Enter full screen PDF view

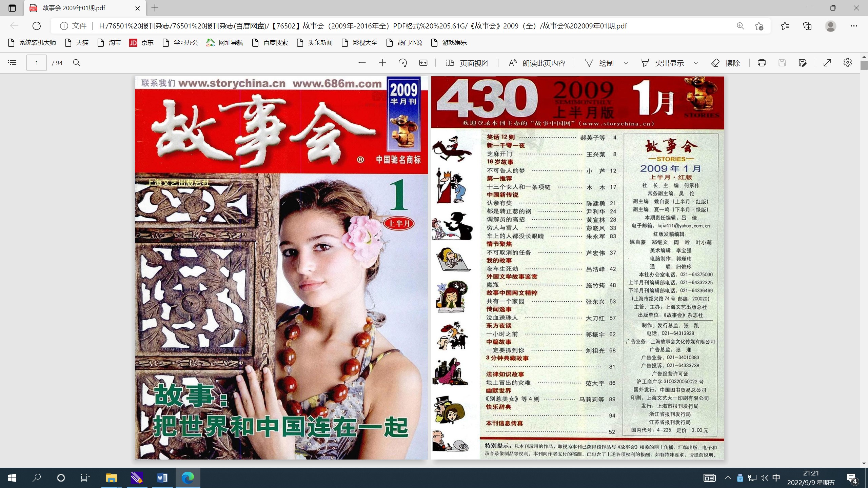click(827, 63)
